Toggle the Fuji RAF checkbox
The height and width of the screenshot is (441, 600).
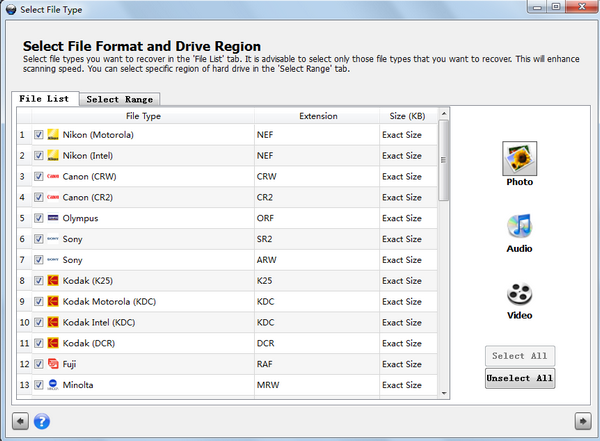pyautogui.click(x=38, y=364)
